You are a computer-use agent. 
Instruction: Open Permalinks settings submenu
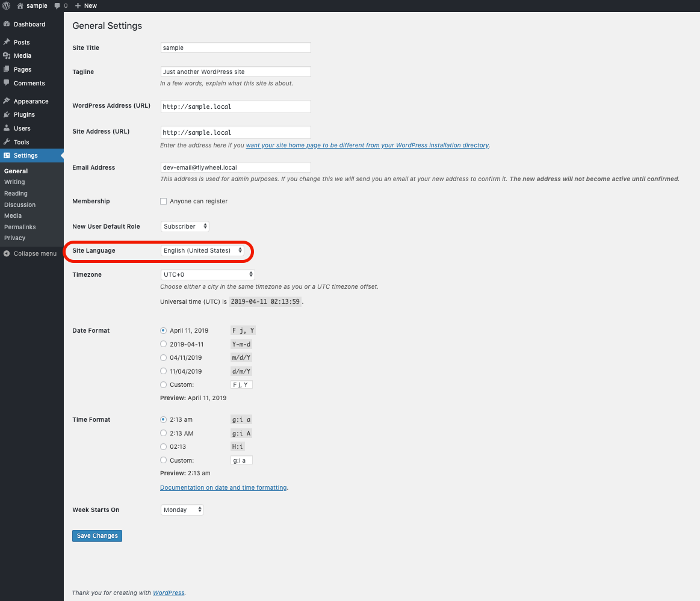pyautogui.click(x=20, y=227)
